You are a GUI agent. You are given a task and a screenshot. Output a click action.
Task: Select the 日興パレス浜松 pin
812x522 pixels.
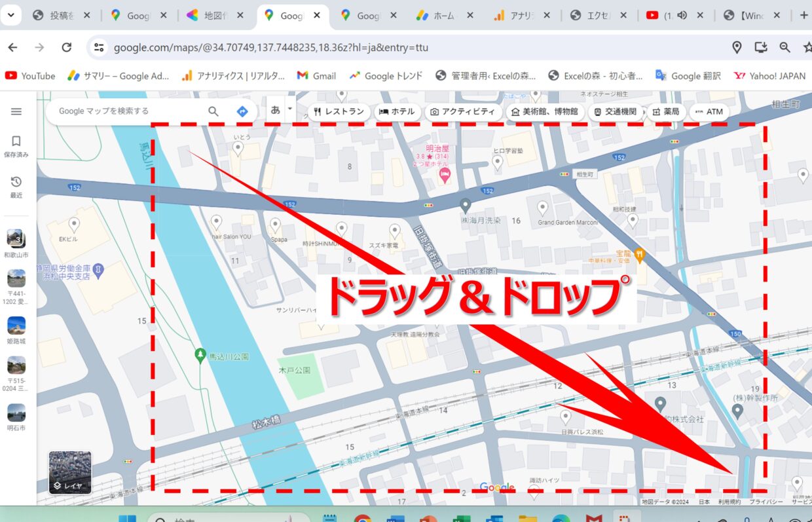click(x=566, y=417)
